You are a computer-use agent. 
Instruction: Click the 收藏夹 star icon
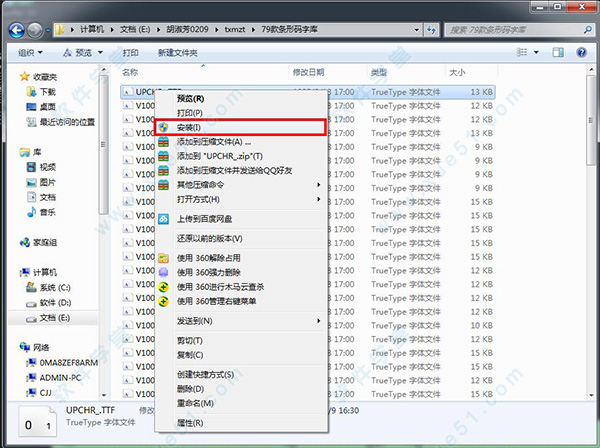point(24,76)
